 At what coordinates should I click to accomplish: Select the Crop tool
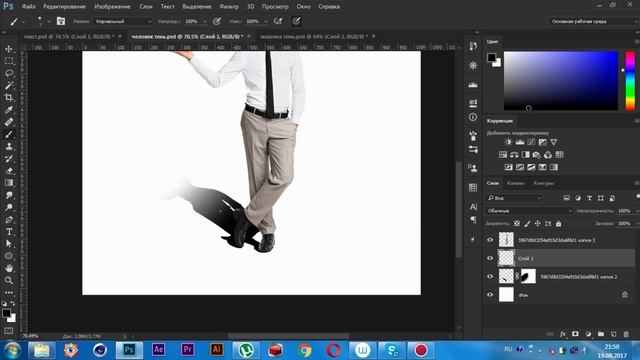(9, 98)
